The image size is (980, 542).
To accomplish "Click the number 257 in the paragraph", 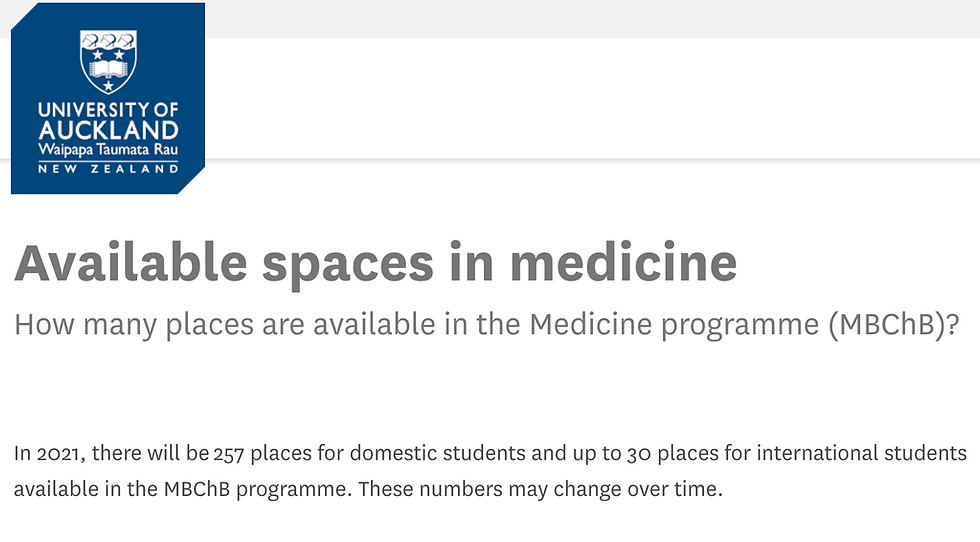I will tap(229, 453).
